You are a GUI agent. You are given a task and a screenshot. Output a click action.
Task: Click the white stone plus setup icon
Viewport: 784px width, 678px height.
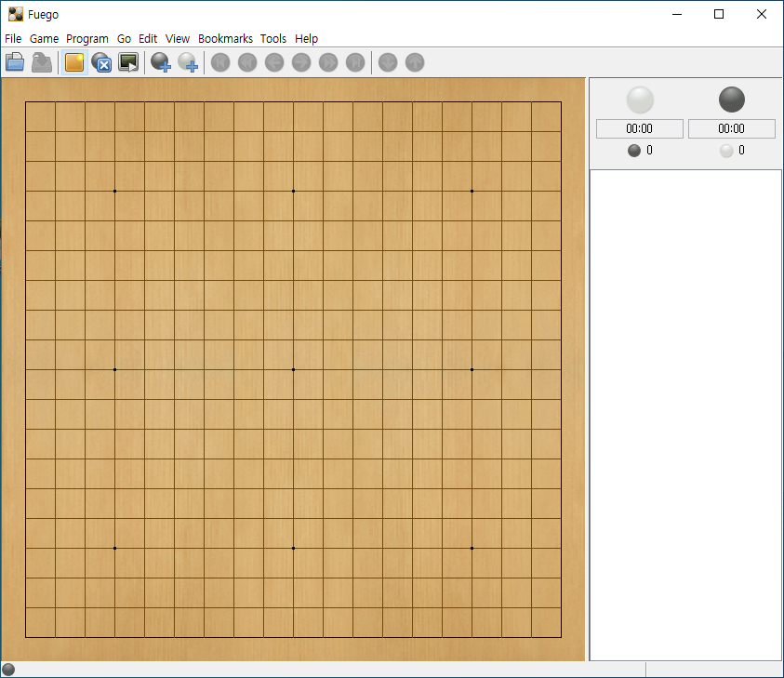click(188, 62)
